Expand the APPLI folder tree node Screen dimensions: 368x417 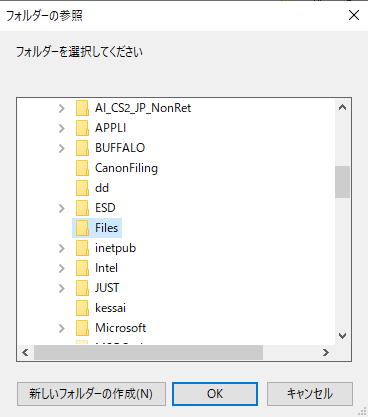click(x=62, y=128)
